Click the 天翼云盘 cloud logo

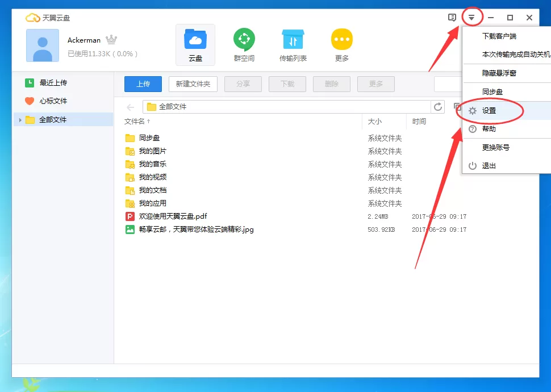tap(33, 18)
